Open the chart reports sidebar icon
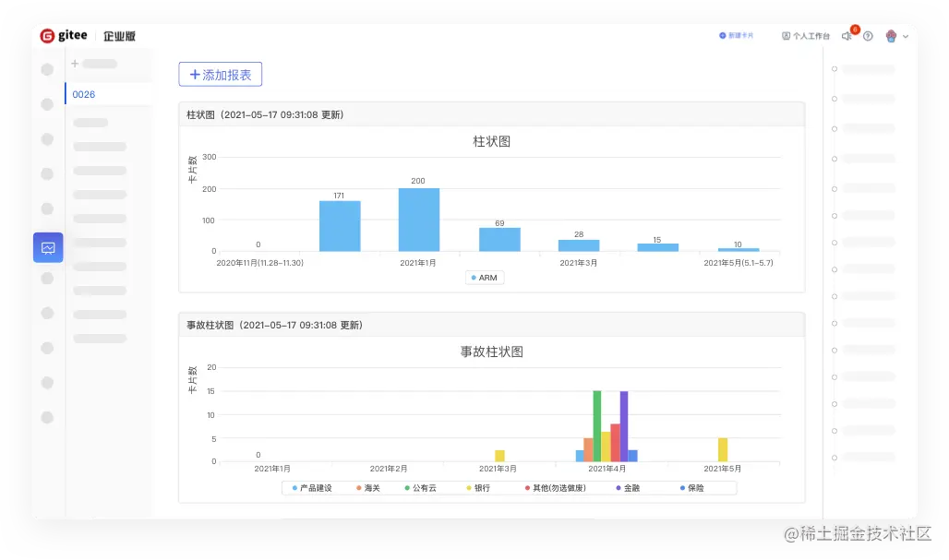Screen dimensions: 949x560 pyautogui.click(x=48, y=247)
